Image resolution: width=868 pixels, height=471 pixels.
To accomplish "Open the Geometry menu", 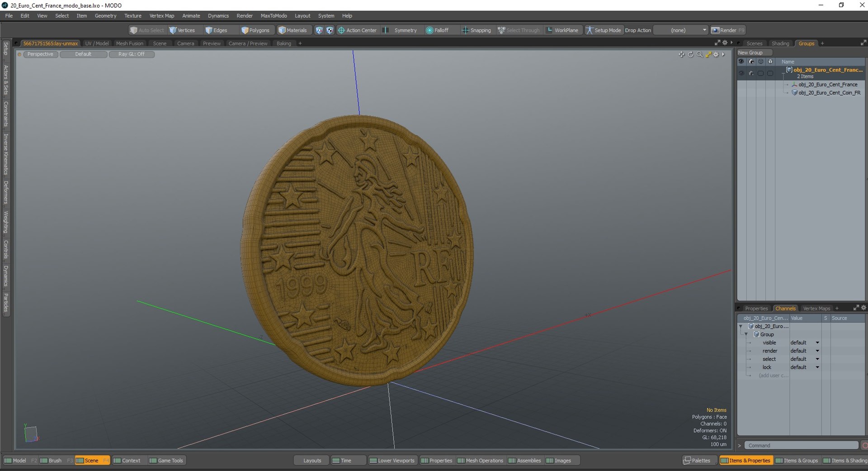I will click(x=105, y=16).
